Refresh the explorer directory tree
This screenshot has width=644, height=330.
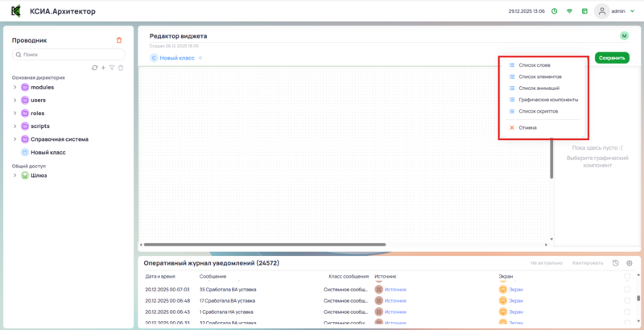coord(95,68)
